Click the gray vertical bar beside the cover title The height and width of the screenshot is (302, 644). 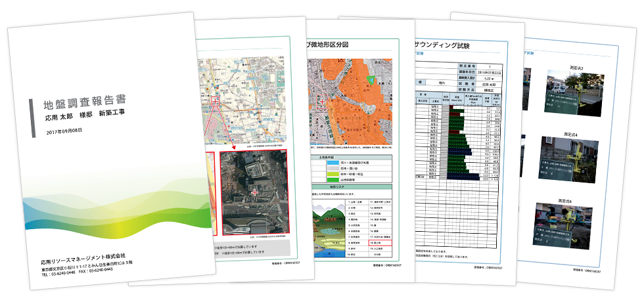coord(32,118)
